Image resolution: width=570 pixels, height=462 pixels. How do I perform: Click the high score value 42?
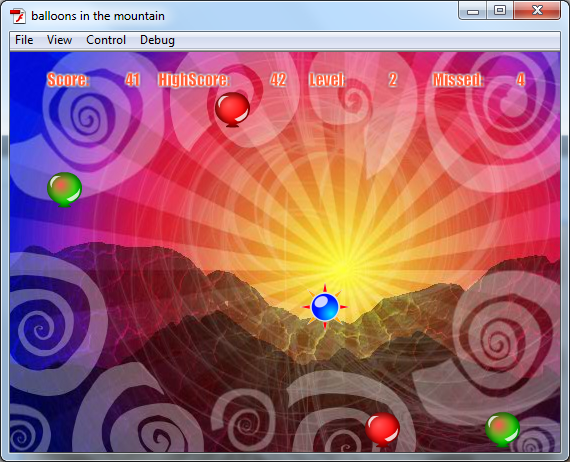(x=278, y=80)
